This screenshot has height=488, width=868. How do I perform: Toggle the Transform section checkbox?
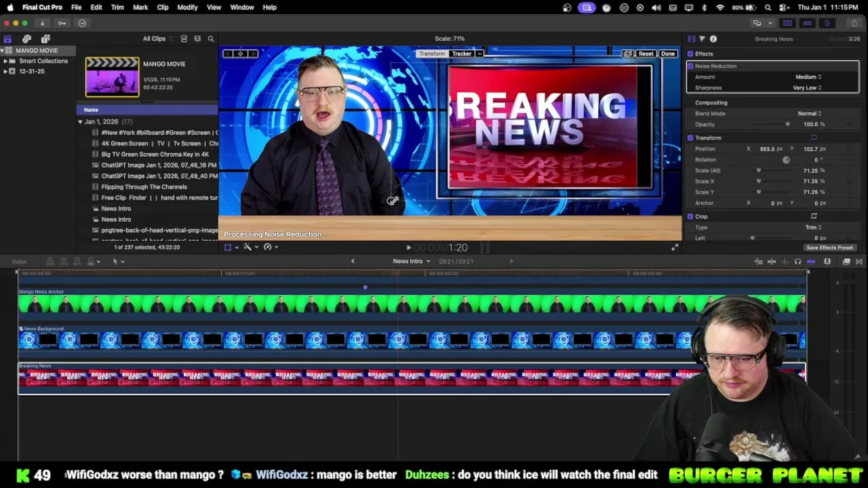(690, 138)
